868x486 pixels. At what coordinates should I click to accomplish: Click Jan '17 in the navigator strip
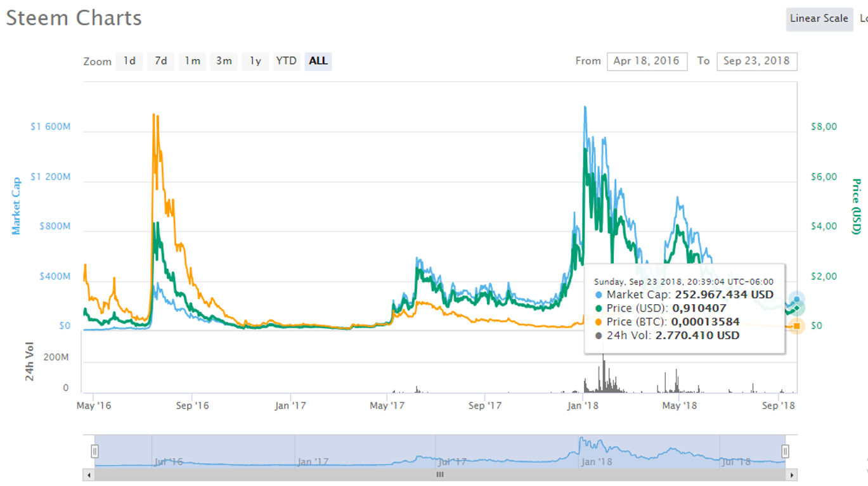(x=313, y=462)
